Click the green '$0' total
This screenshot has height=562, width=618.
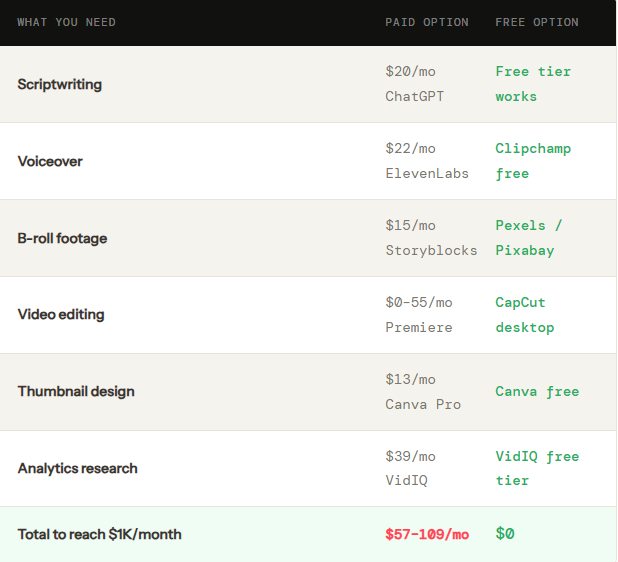(505, 534)
